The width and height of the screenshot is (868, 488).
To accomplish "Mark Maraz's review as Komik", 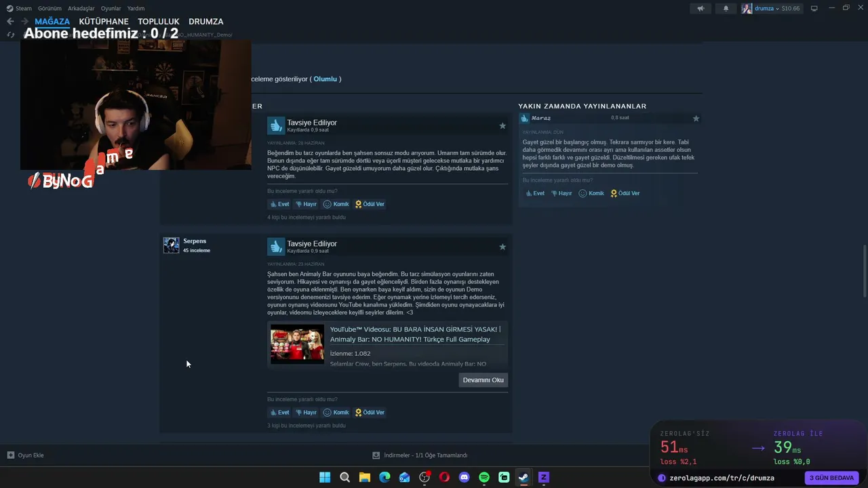I will (591, 193).
